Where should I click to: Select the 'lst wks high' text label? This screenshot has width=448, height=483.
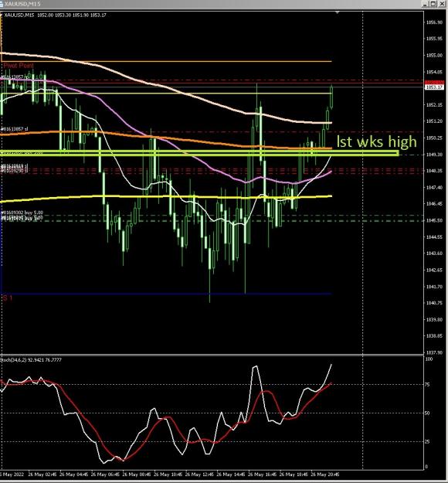coord(376,141)
